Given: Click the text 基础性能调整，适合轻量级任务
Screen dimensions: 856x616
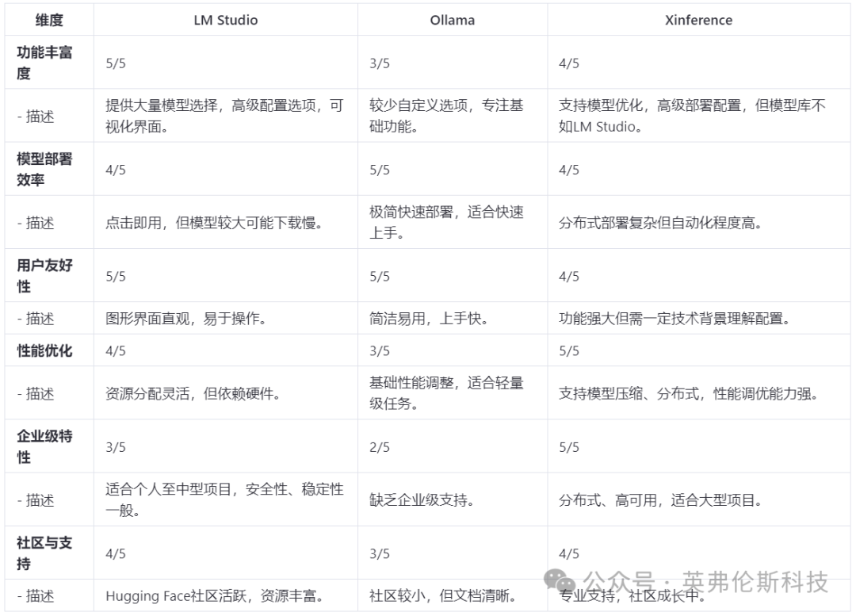Looking at the screenshot, I should [x=446, y=393].
